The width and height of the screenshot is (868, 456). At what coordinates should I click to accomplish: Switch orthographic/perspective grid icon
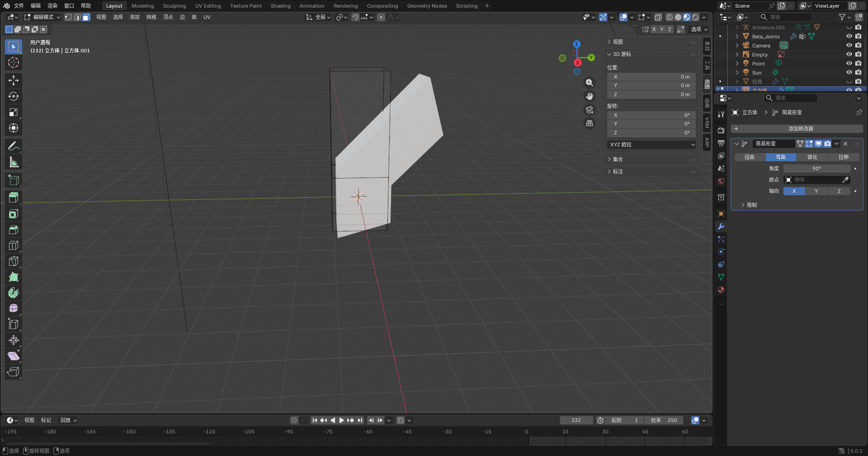pyautogui.click(x=590, y=123)
